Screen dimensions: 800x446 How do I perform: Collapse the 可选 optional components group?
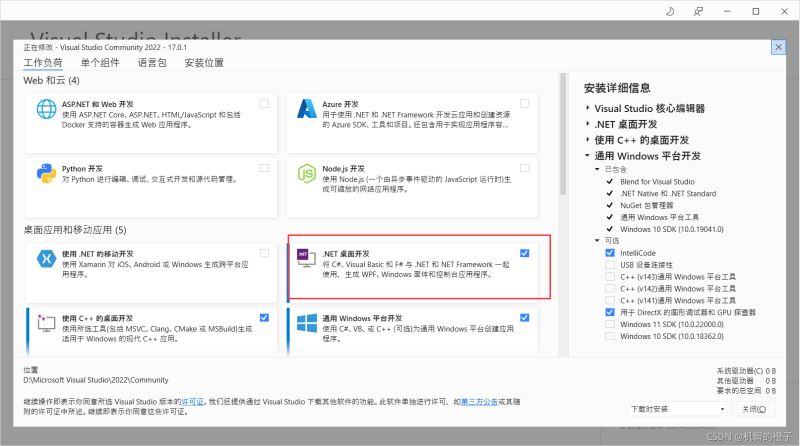[x=597, y=240]
